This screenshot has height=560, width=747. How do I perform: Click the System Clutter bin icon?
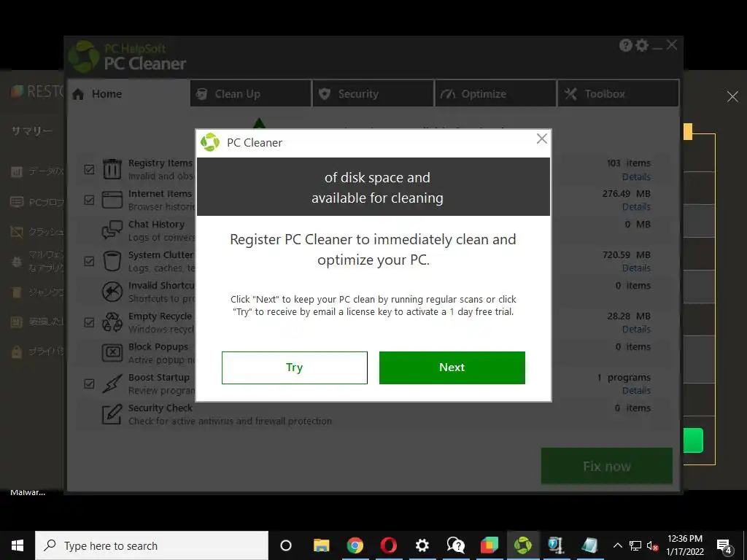coord(112,261)
